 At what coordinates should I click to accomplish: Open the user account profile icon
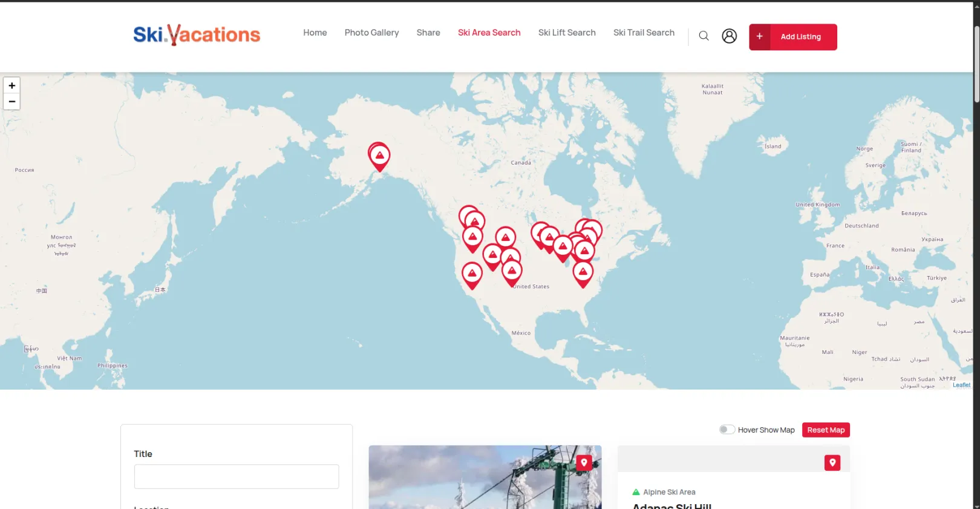click(729, 36)
